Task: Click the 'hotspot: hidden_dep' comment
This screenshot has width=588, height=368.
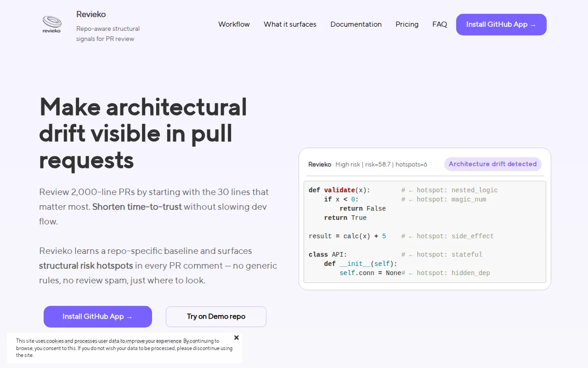Action: (446, 273)
